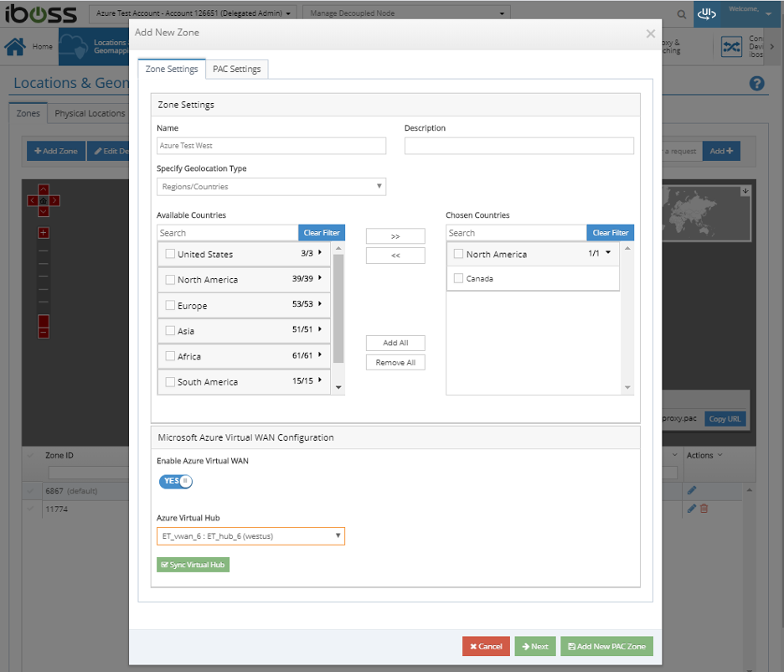Viewport: 784px width, 672px height.
Task: Click the Next button
Action: (535, 646)
